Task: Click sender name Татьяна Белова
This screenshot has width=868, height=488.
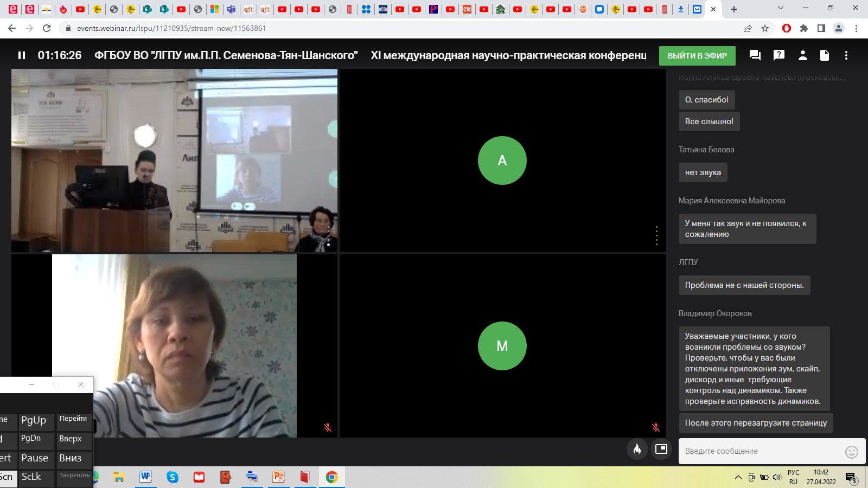Action: pyautogui.click(x=706, y=150)
